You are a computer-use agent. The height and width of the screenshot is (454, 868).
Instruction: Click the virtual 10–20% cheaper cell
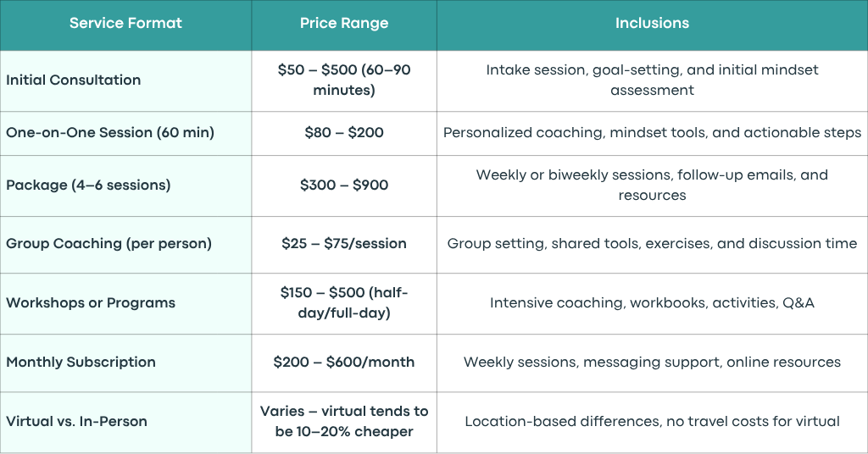click(x=344, y=421)
